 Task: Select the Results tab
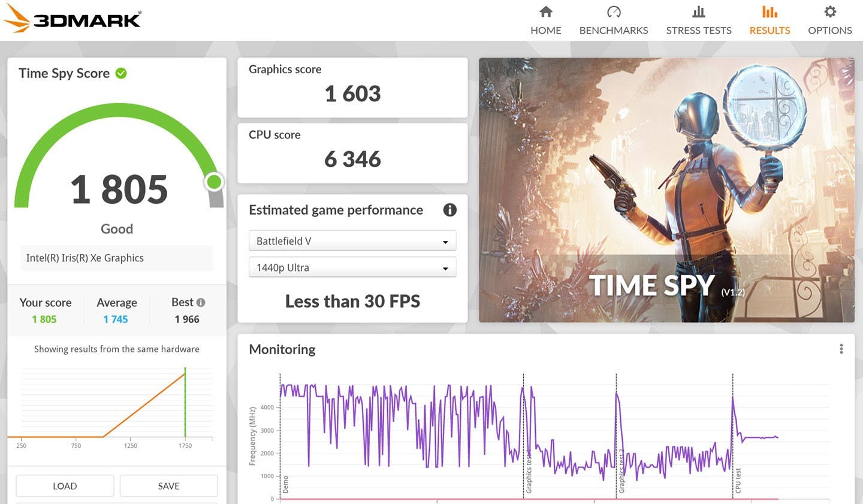tap(770, 20)
